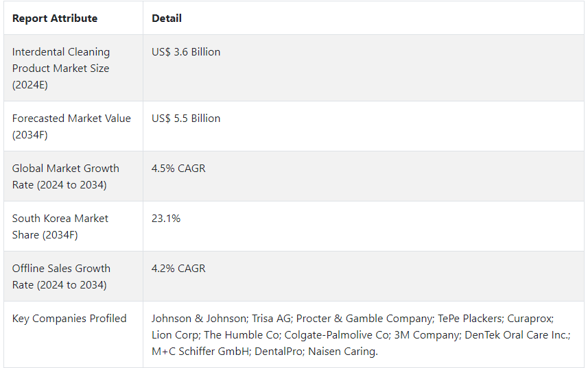Click Johnson & Johnson in companies list
Screen dimensions: 588x368
[199, 319]
